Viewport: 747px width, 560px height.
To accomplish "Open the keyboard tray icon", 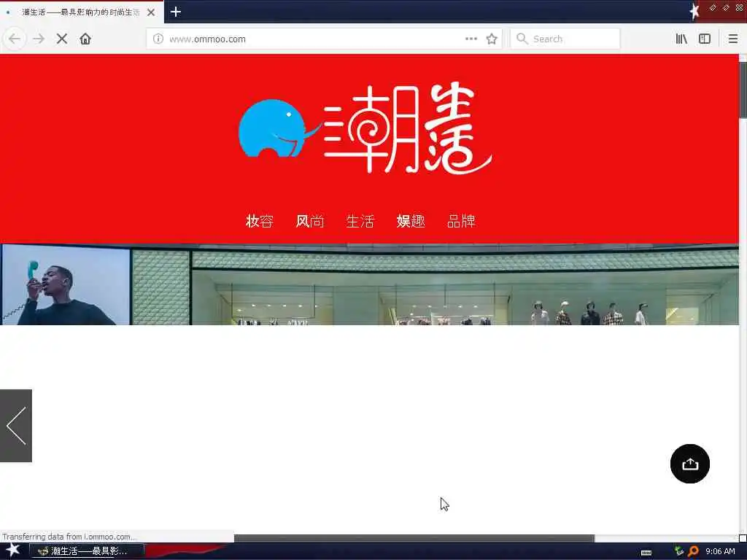I will click(646, 553).
